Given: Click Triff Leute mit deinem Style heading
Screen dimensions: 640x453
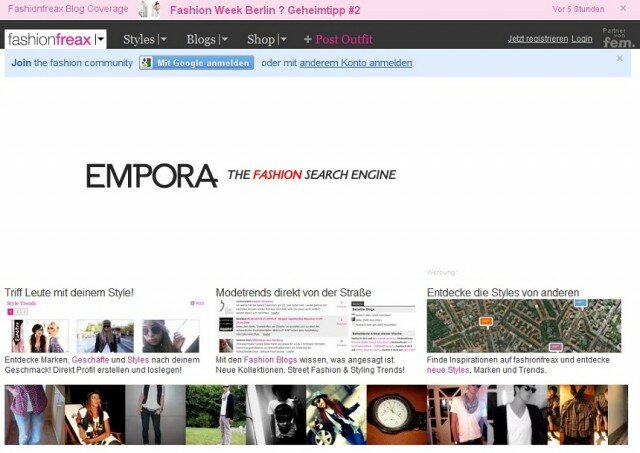Looking at the screenshot, I should point(69,293).
